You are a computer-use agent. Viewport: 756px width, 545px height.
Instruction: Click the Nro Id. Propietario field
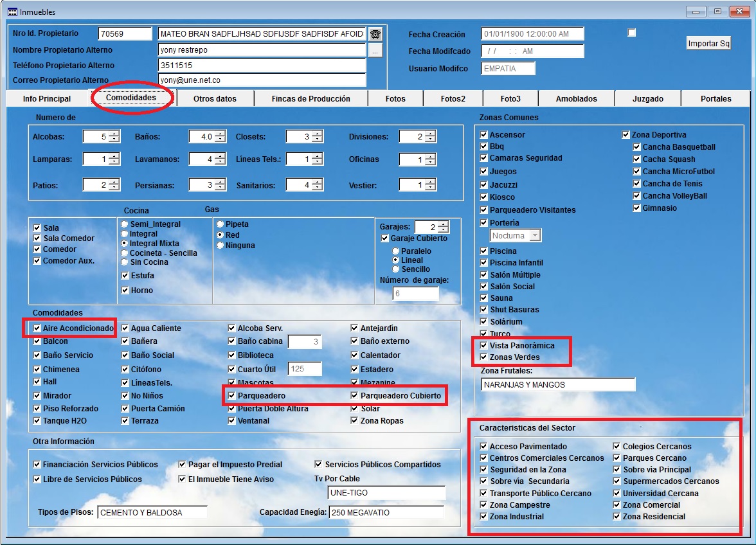pos(125,33)
